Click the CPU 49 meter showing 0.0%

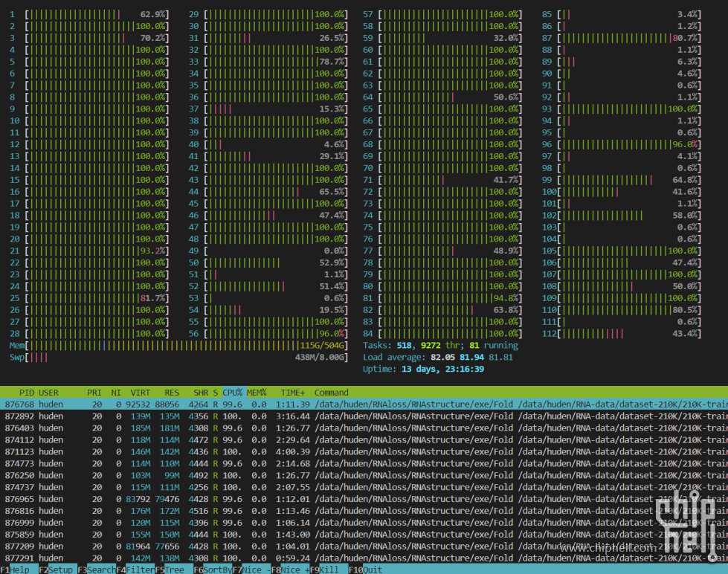(x=268, y=251)
